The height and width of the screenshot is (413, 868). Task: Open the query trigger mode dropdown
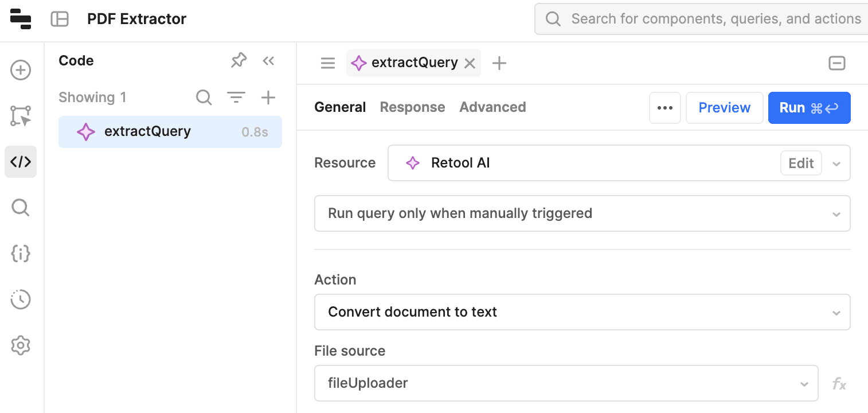click(582, 213)
